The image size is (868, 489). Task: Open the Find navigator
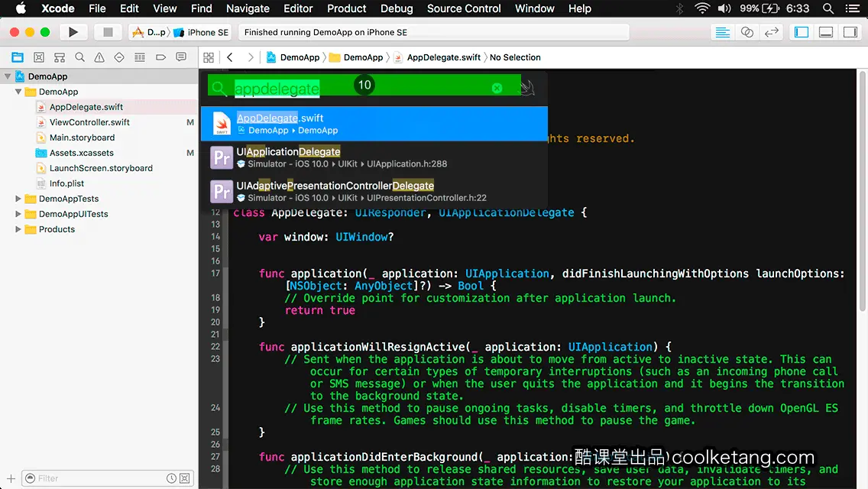(79, 57)
